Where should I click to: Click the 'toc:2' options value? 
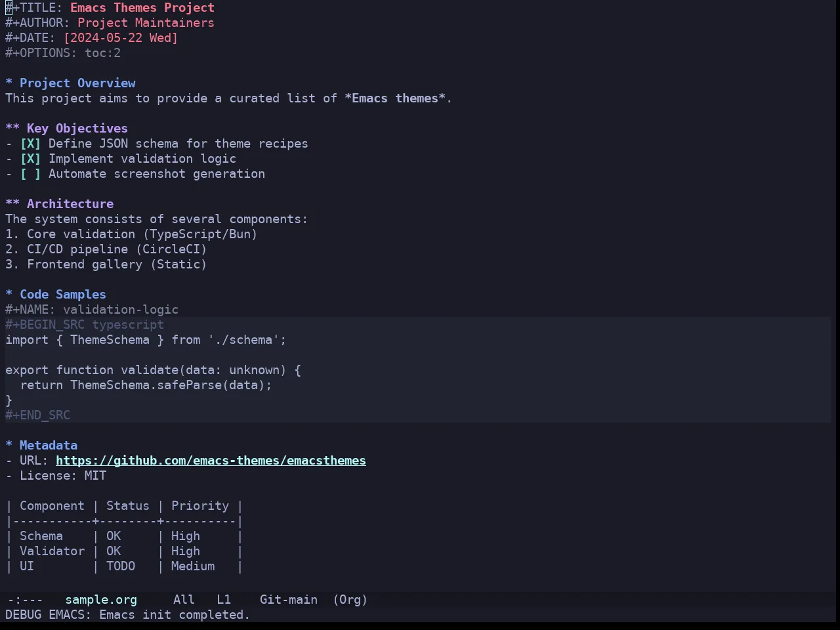point(102,53)
